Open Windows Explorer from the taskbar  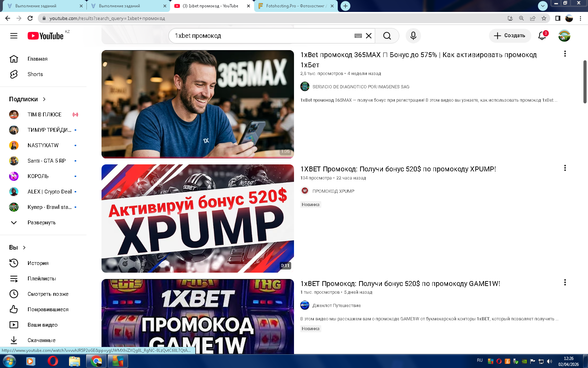tap(74, 361)
